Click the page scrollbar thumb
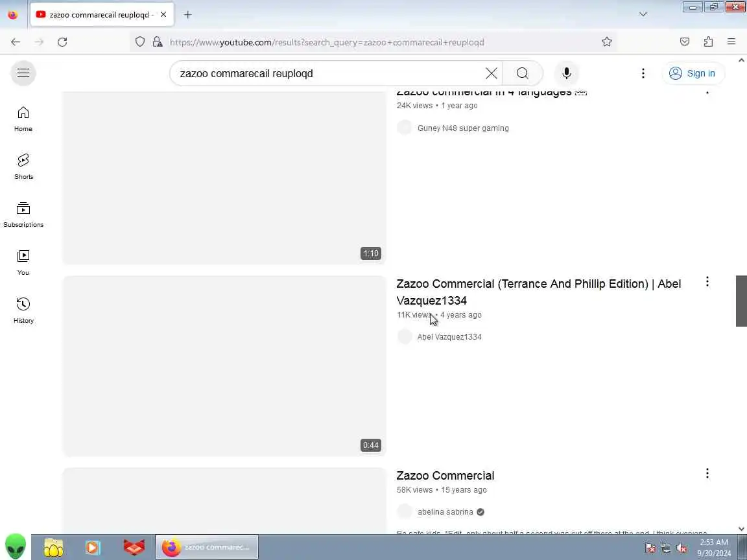 tap(741, 301)
